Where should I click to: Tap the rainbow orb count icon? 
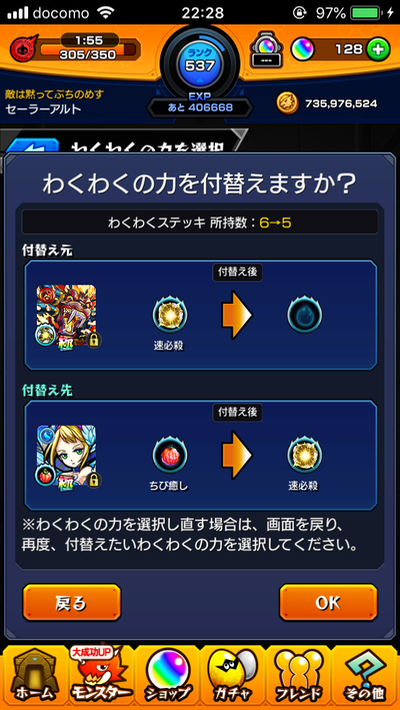tap(301, 49)
